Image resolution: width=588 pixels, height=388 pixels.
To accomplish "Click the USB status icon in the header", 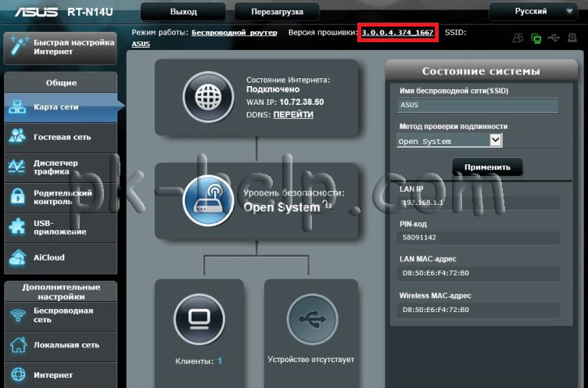I will point(554,38).
